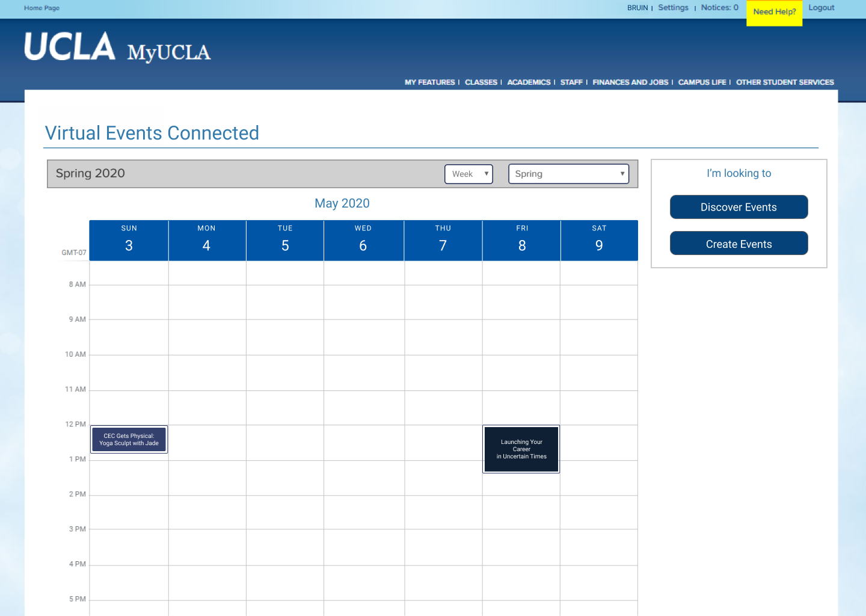Select the WED 6 day header

363,241
